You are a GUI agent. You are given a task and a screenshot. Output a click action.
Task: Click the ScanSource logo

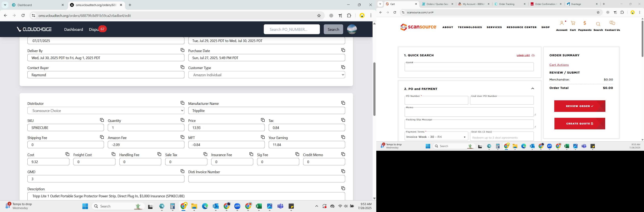418,27
